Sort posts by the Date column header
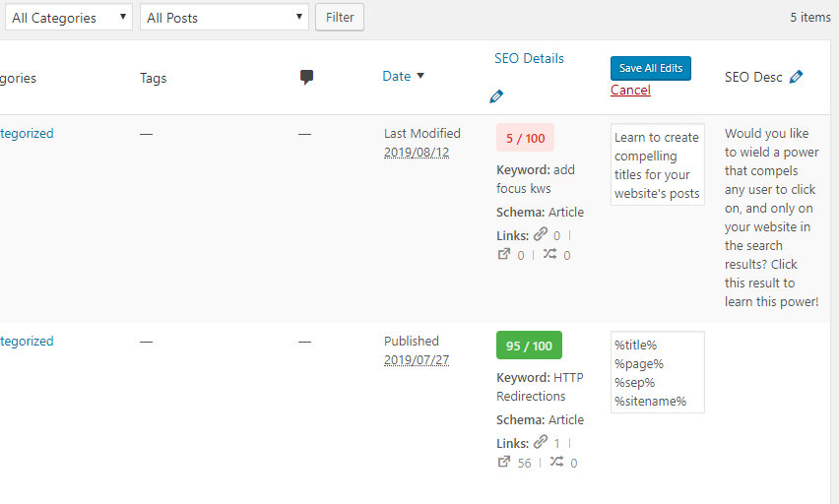Screen dimensions: 839x504 click(x=397, y=77)
